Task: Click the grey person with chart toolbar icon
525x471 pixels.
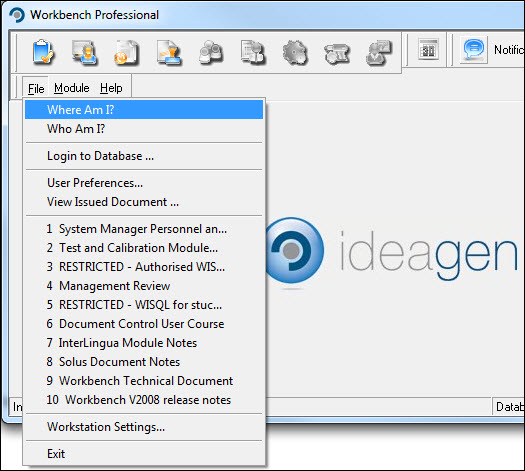Action: (x=379, y=52)
